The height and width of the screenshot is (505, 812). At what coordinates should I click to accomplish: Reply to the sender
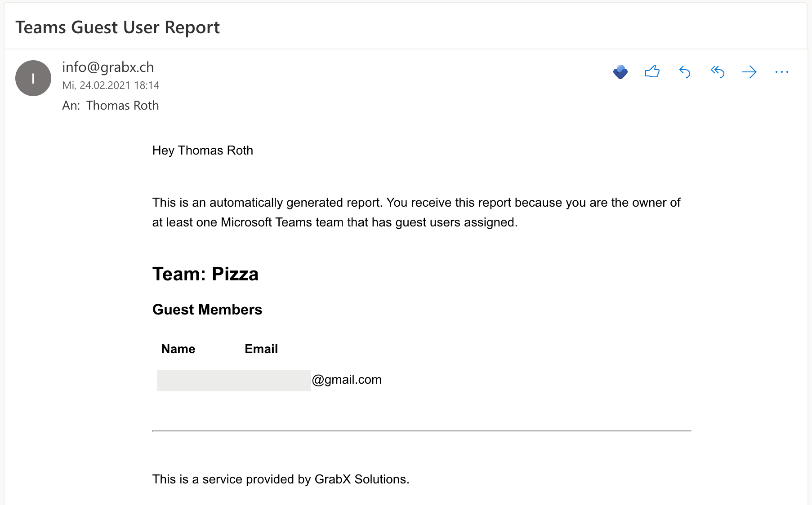(684, 72)
